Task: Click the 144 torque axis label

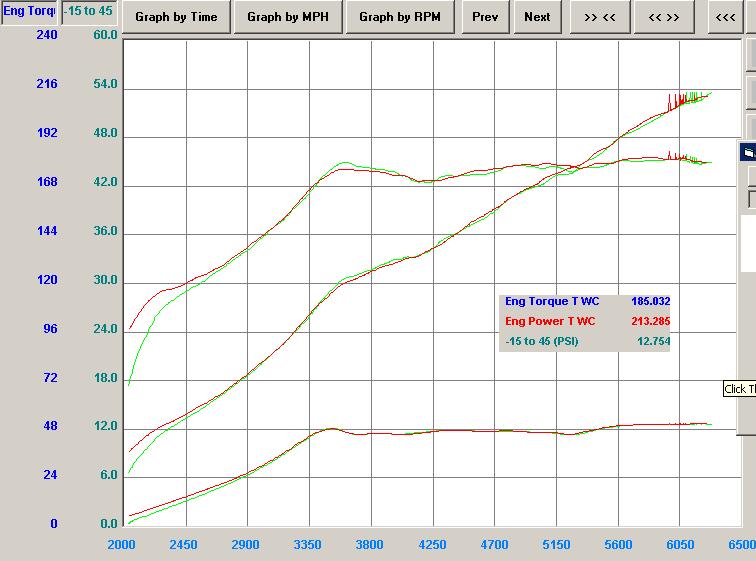Action: (x=47, y=231)
